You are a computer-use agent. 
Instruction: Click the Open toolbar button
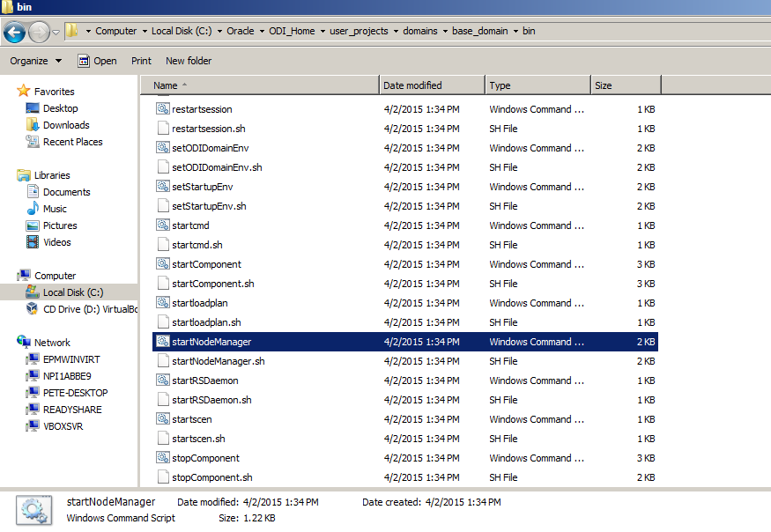97,61
